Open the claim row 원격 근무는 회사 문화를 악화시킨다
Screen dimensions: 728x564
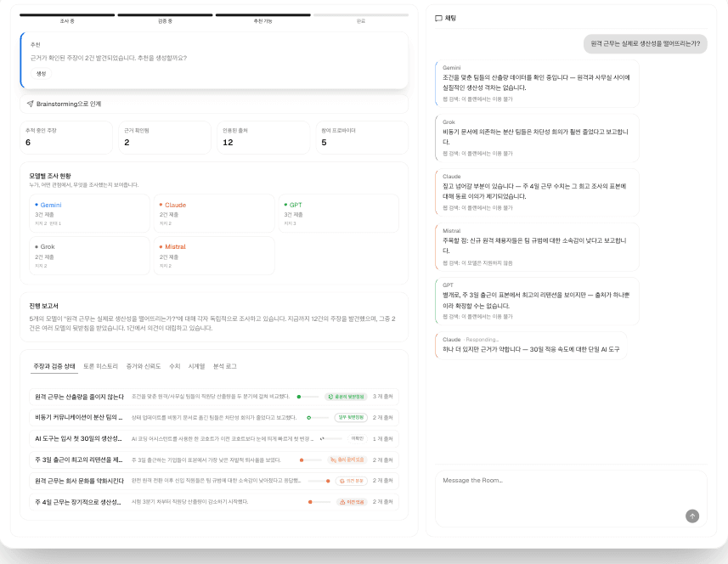(x=214, y=481)
